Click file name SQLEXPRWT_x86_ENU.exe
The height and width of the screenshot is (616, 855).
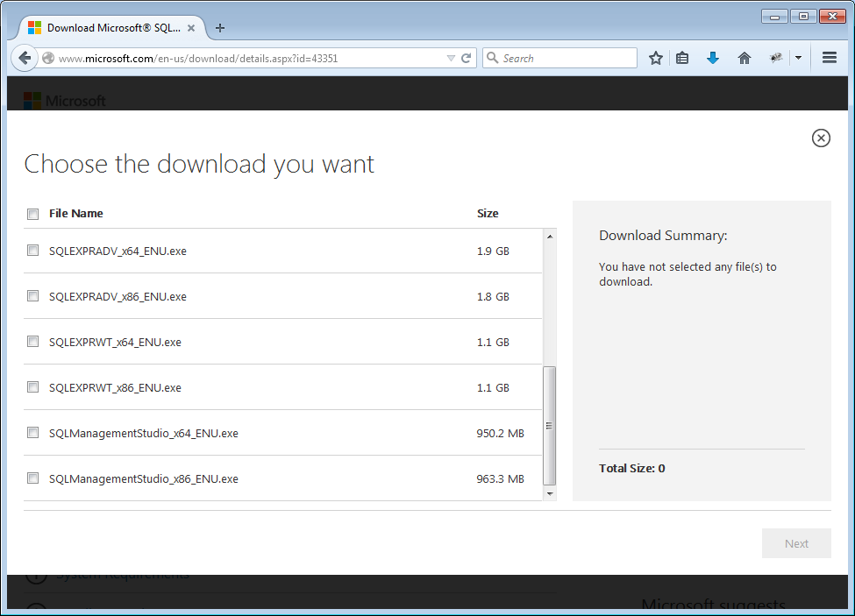[x=115, y=388]
